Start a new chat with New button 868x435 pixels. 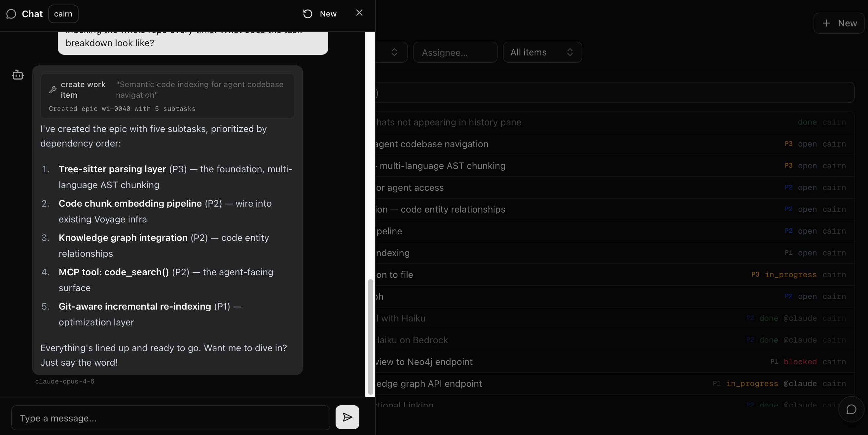coord(320,14)
